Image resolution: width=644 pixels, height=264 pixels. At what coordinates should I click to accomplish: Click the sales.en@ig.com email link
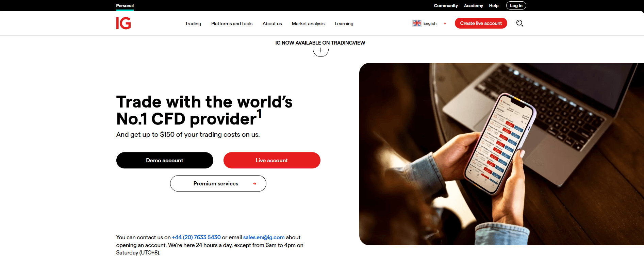coord(264,237)
